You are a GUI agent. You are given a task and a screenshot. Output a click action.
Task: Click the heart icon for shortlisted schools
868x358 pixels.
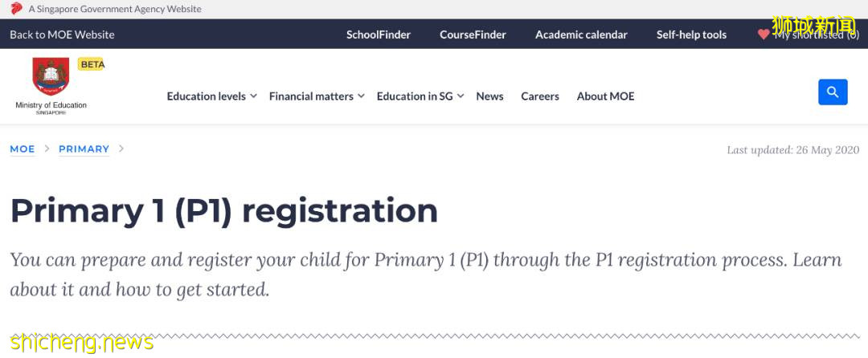tap(764, 35)
